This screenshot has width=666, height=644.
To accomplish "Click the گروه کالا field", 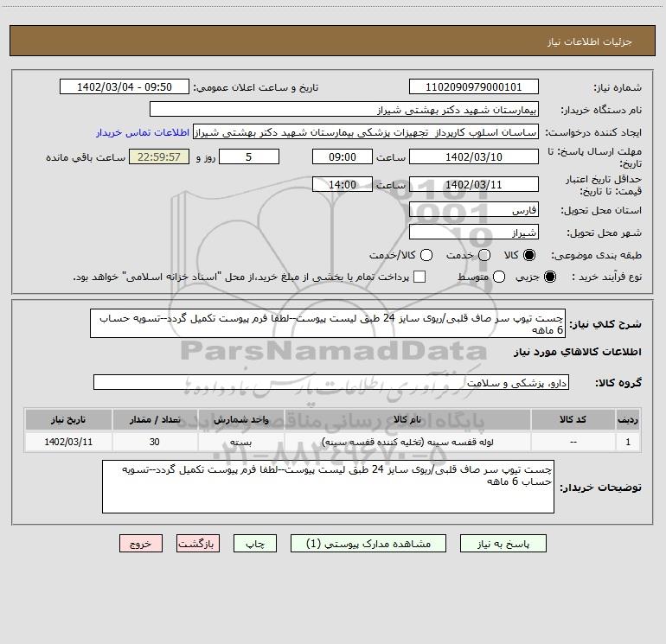I will [331, 382].
